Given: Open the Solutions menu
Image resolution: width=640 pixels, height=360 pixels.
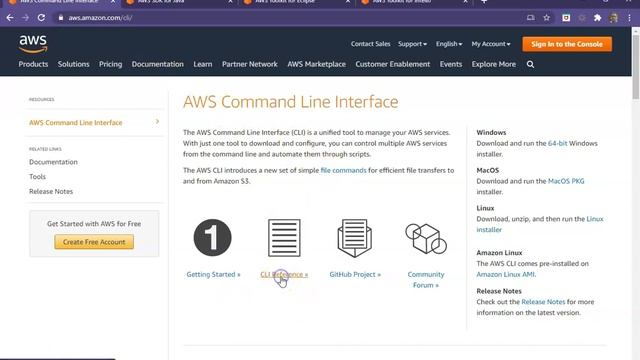Looking at the screenshot, I should (73, 64).
